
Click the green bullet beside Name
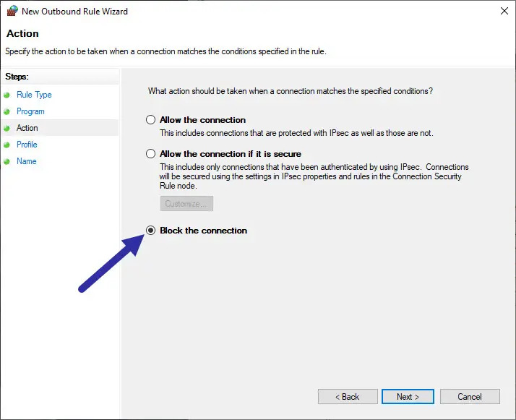pyautogui.click(x=7, y=161)
